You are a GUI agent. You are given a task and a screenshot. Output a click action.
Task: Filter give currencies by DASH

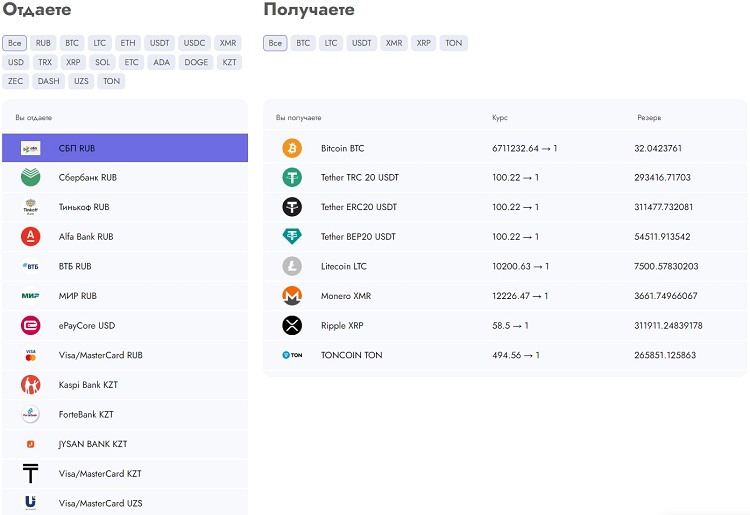[49, 81]
